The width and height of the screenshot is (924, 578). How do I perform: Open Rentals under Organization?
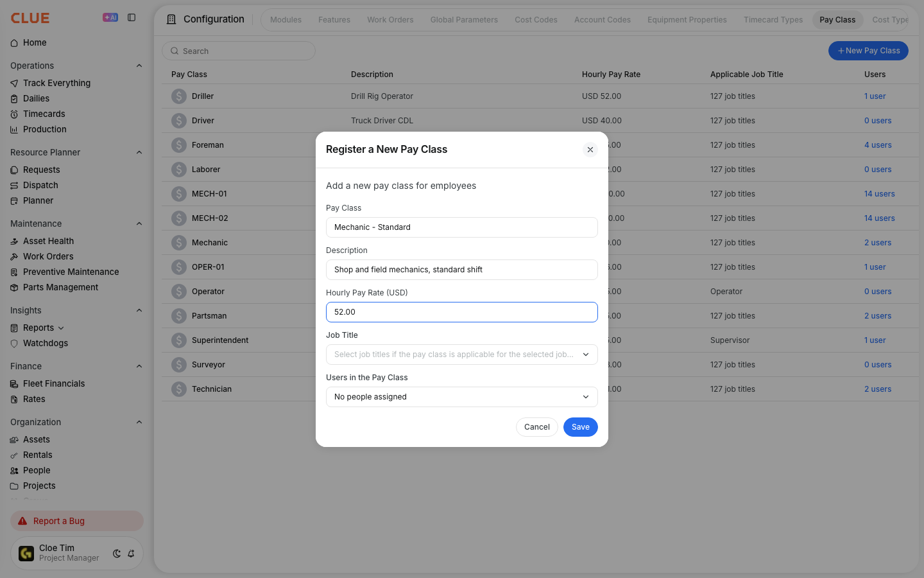pyautogui.click(x=37, y=455)
